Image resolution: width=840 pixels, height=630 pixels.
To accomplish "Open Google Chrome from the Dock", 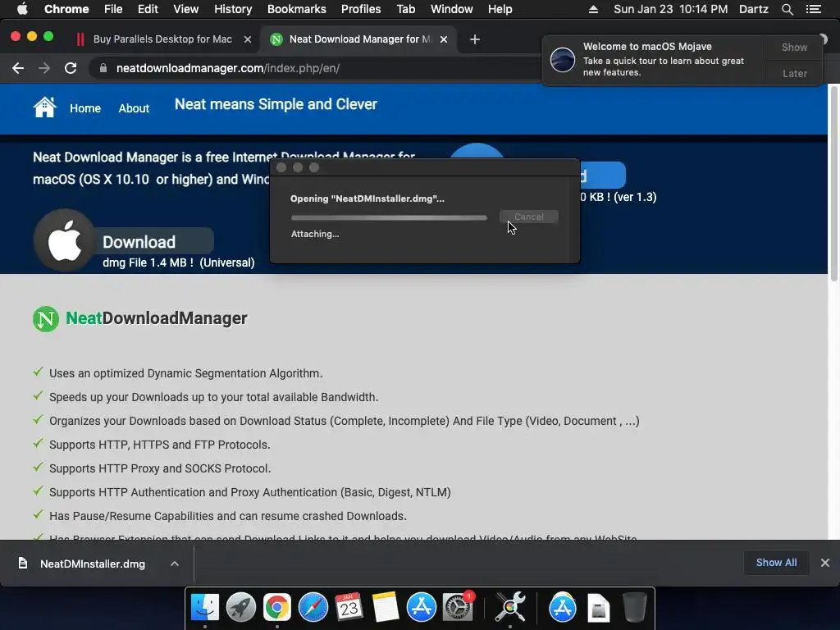I will point(277,607).
